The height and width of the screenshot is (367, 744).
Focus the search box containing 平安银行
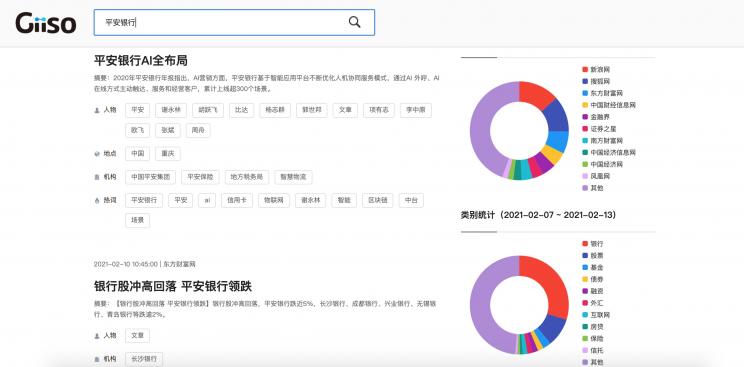pyautogui.click(x=234, y=22)
